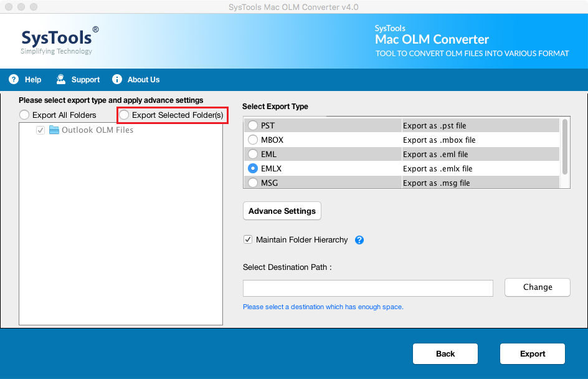Viewport: 588px width, 379px height.
Task: Click the Change destination button
Action: pos(538,287)
